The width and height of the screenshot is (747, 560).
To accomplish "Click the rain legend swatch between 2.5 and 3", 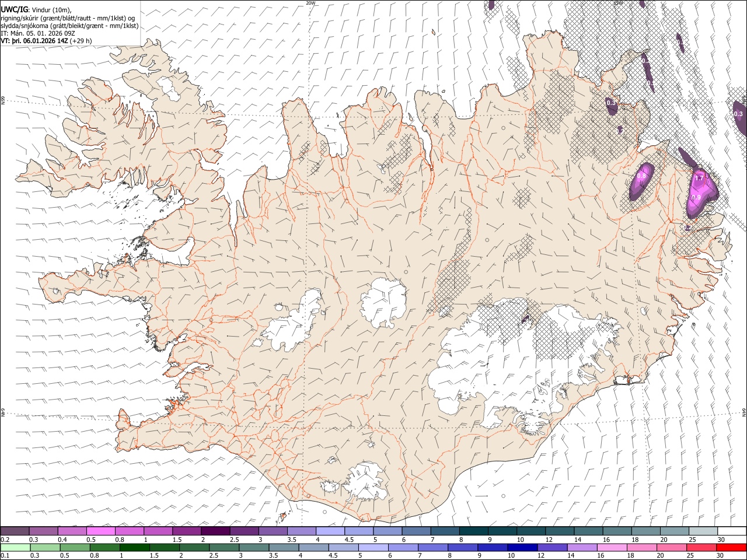I will pyautogui.click(x=224, y=547).
